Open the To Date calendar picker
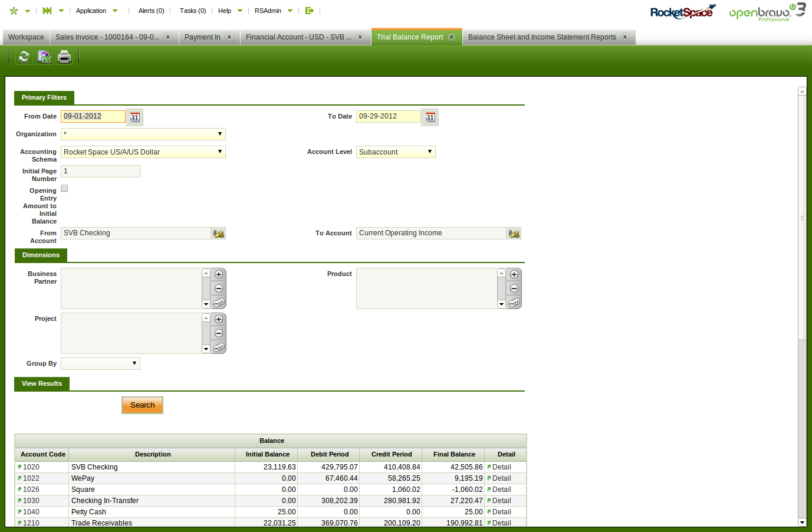This screenshot has height=532, width=812. [430, 117]
